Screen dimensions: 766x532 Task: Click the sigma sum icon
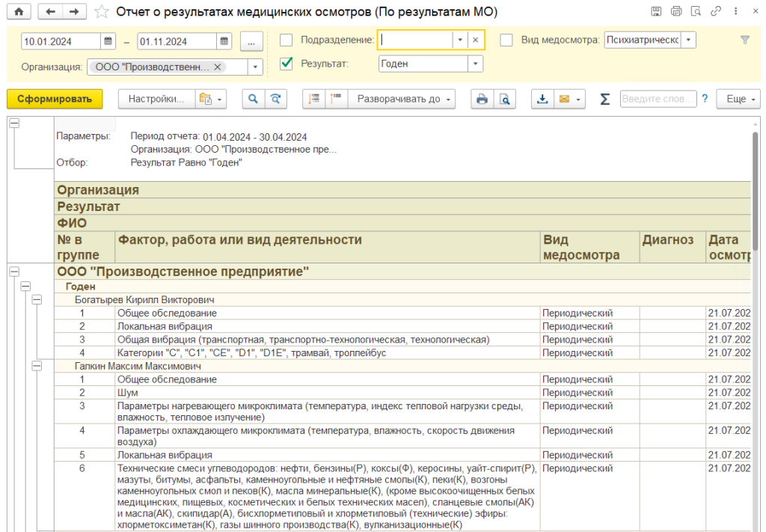(x=604, y=99)
